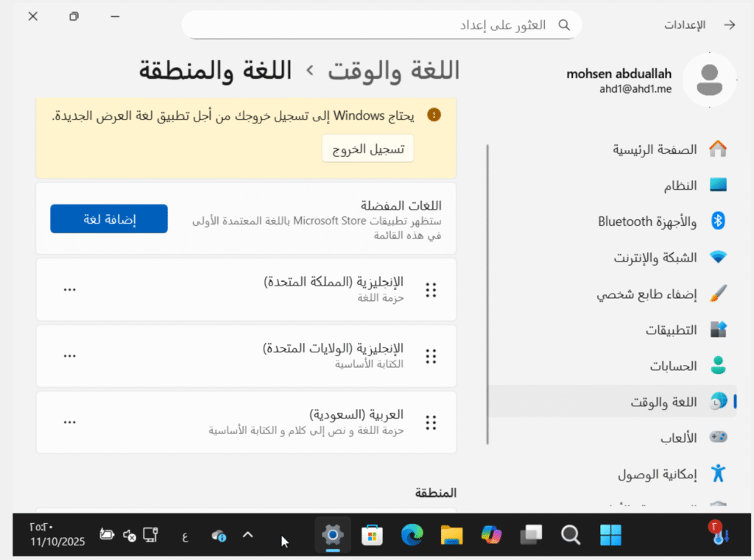Screen dimensions: 754x560
Task: Open more options for Arabic (Saudi Arabia)
Action: pos(69,422)
